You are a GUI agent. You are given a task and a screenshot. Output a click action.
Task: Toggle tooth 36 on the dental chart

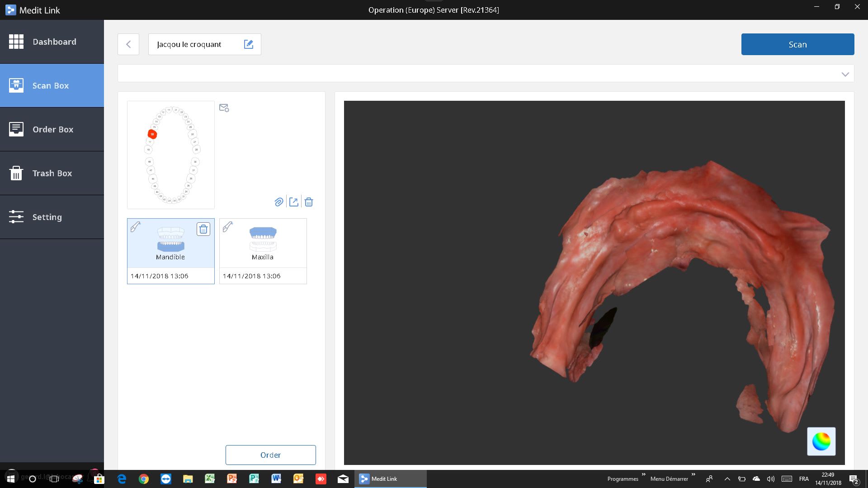click(x=191, y=178)
